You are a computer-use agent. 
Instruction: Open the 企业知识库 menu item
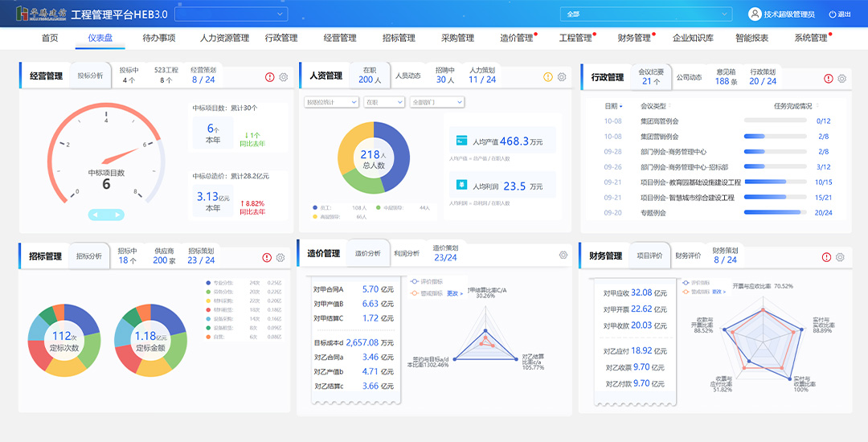693,38
